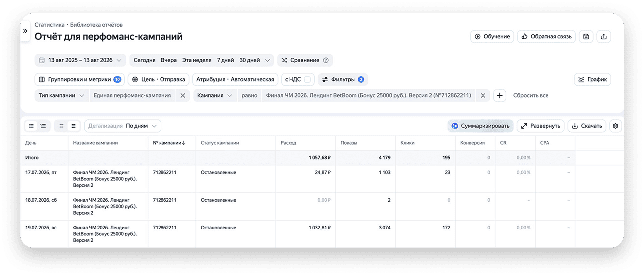Open the Атрибуция · Автоматическая selector
Screen dimensions: 644x275
click(x=235, y=80)
